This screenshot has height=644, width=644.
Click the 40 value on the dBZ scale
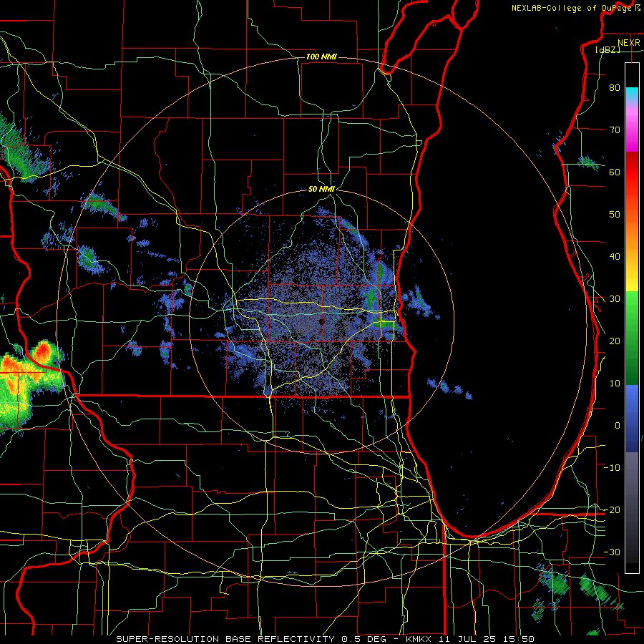(x=615, y=257)
